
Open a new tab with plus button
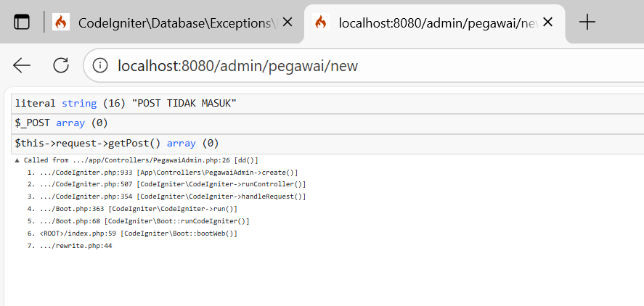tap(587, 22)
